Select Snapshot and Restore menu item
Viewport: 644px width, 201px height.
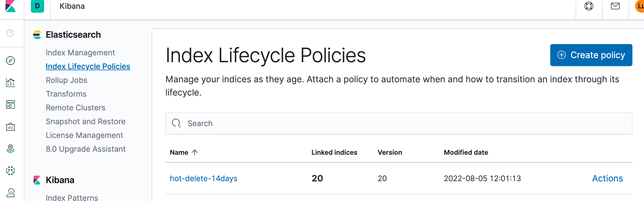(x=85, y=121)
